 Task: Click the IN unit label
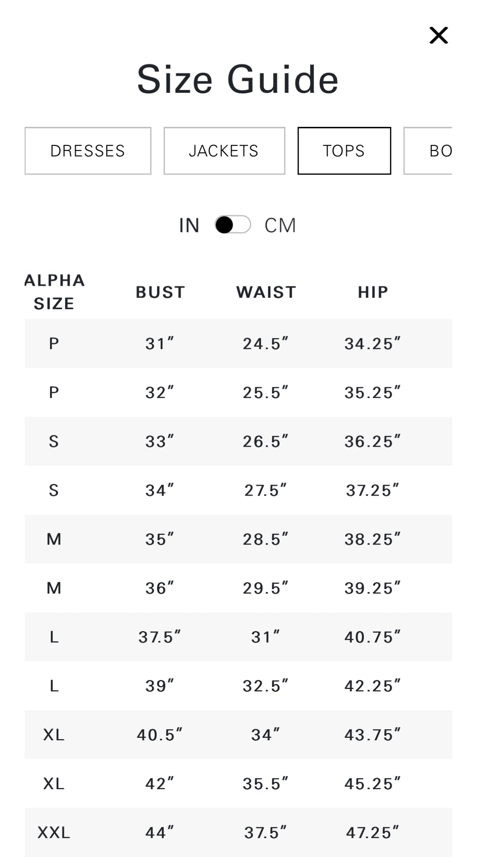point(189,225)
